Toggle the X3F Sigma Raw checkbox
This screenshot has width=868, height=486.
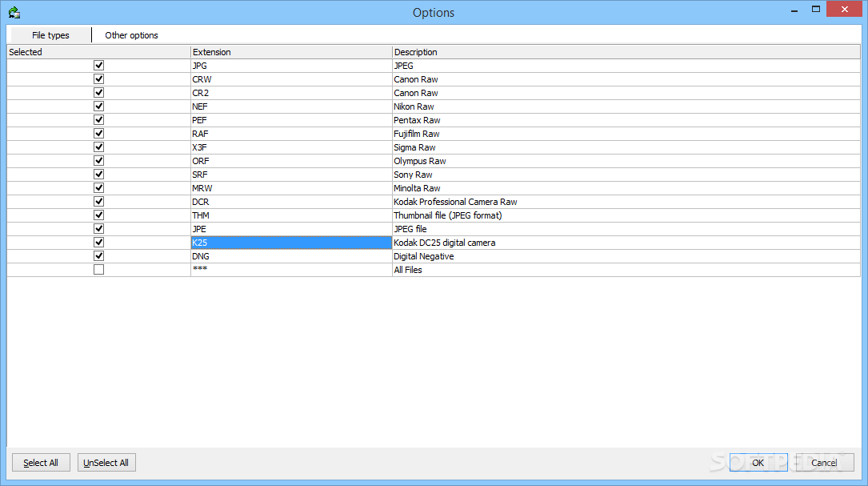click(x=98, y=147)
